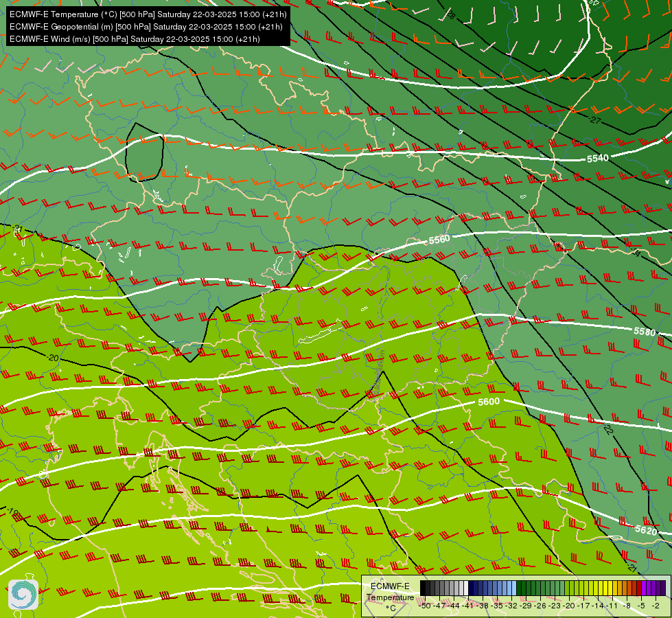Click the -19 isotherm label on the map
The width and height of the screenshot is (672, 618).
[12, 512]
